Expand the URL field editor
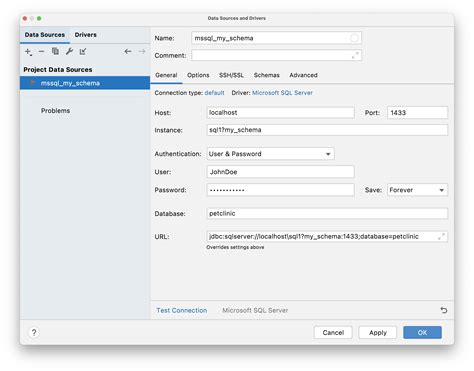The height and width of the screenshot is (371, 474). pyautogui.click(x=441, y=237)
